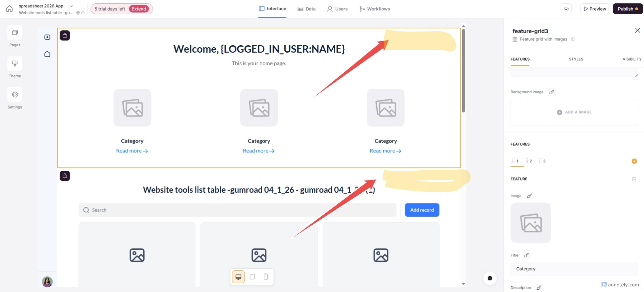
Task: Open the Data tab
Action: pos(307,9)
